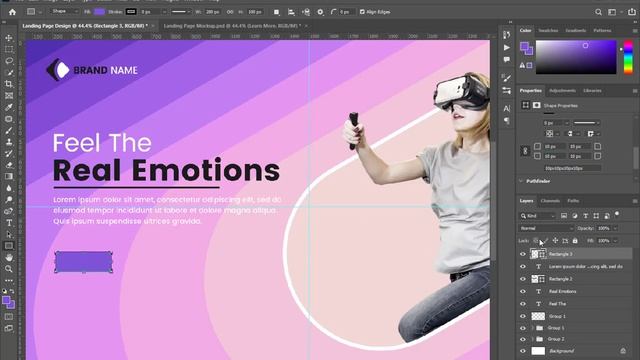Click the Share icon at top right
The height and width of the screenshot is (360, 640).
click(x=631, y=12)
